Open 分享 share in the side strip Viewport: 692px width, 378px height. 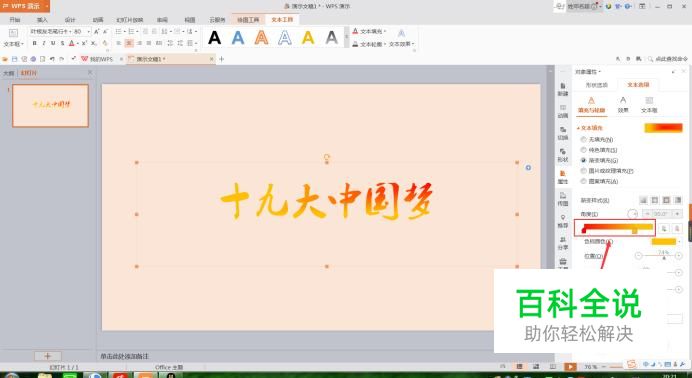pos(563,243)
